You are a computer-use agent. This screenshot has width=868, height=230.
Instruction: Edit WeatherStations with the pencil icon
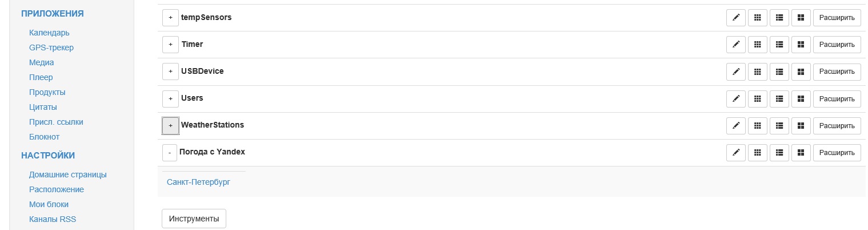[x=736, y=125]
